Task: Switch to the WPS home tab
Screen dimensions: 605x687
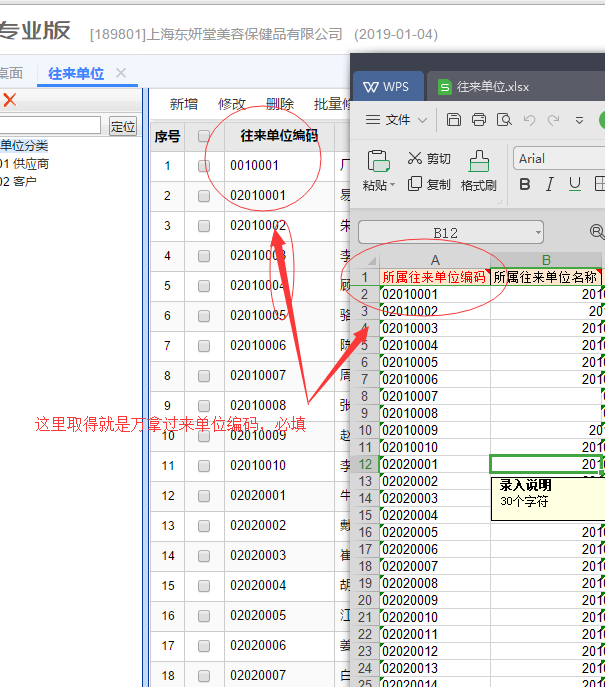Action: (x=386, y=87)
